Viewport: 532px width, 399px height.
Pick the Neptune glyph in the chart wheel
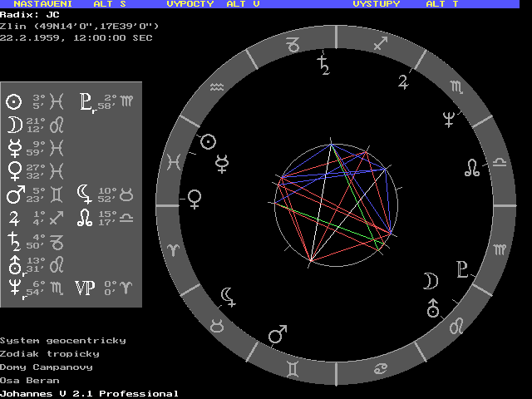449,119
